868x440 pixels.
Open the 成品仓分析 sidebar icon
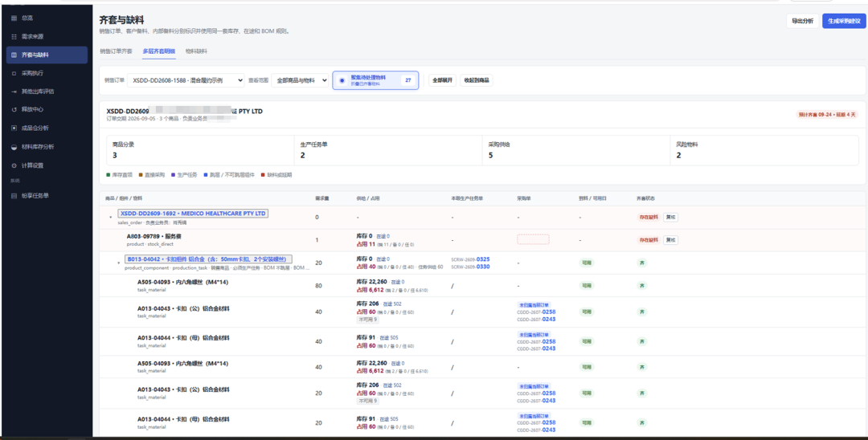pos(14,128)
